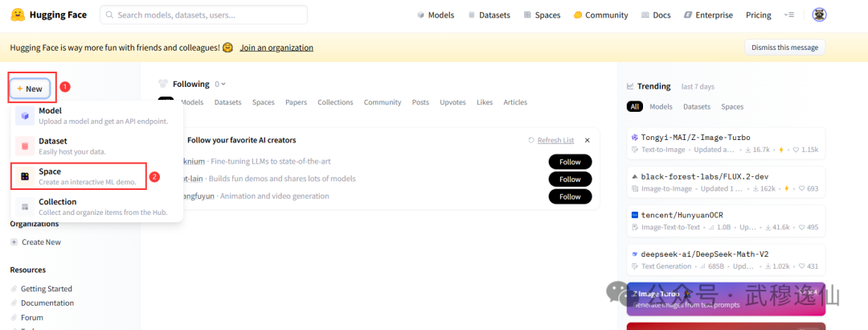Click link icon beside Documentation

coord(14,303)
